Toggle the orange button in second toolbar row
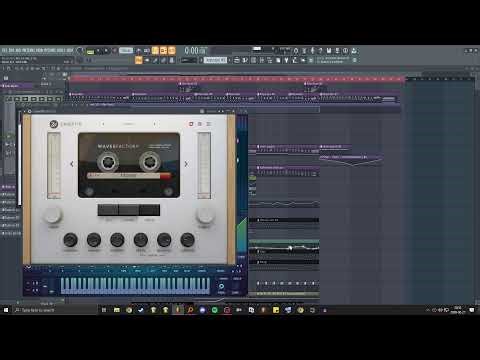 pyautogui.click(x=138, y=60)
